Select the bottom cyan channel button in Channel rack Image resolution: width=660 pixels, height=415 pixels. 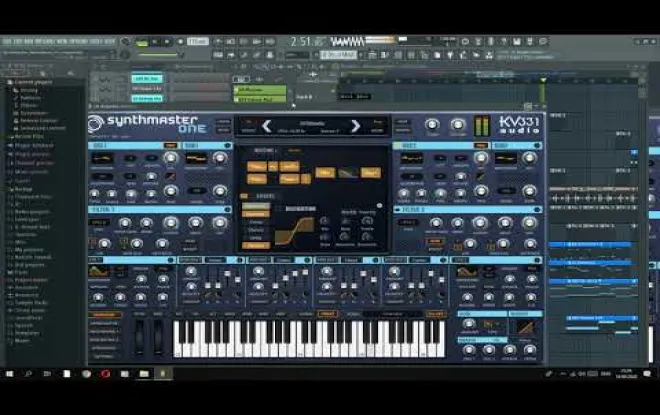tap(147, 99)
